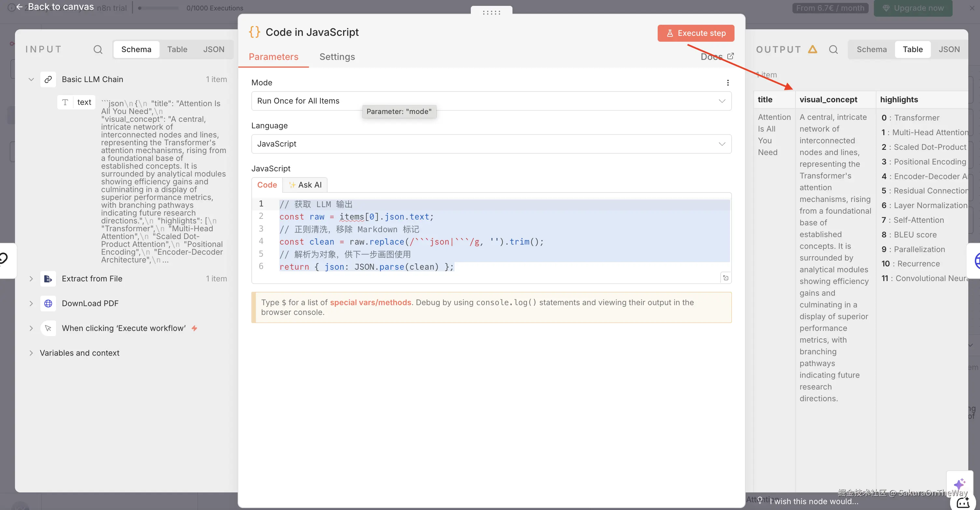Open the Mode parameter three-dot menu
The height and width of the screenshot is (510, 980).
click(728, 83)
